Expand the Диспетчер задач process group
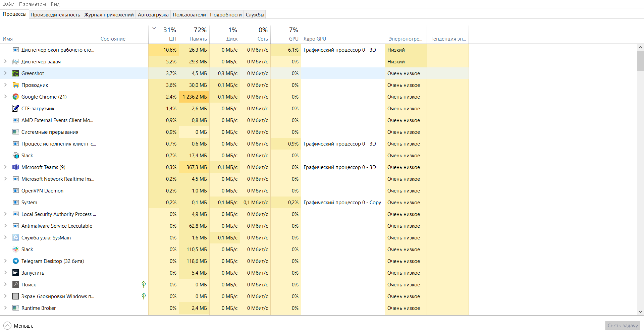The height and width of the screenshot is (335, 644). click(x=5, y=61)
